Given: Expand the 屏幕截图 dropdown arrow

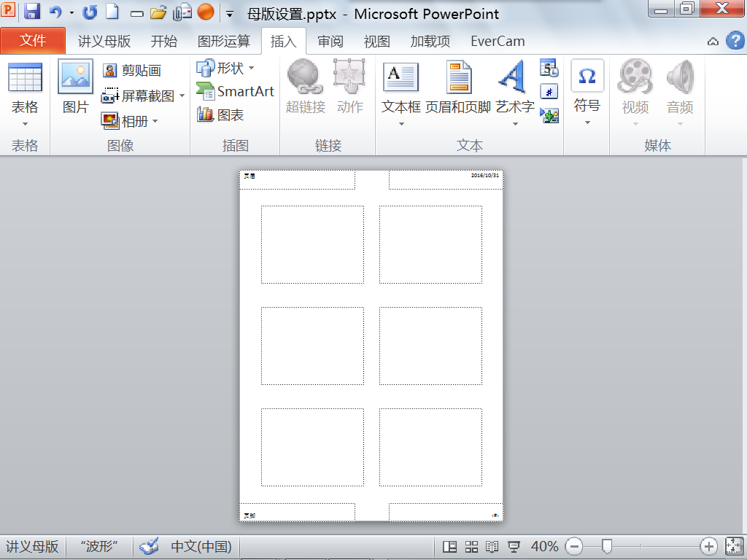Looking at the screenshot, I should 182,96.
